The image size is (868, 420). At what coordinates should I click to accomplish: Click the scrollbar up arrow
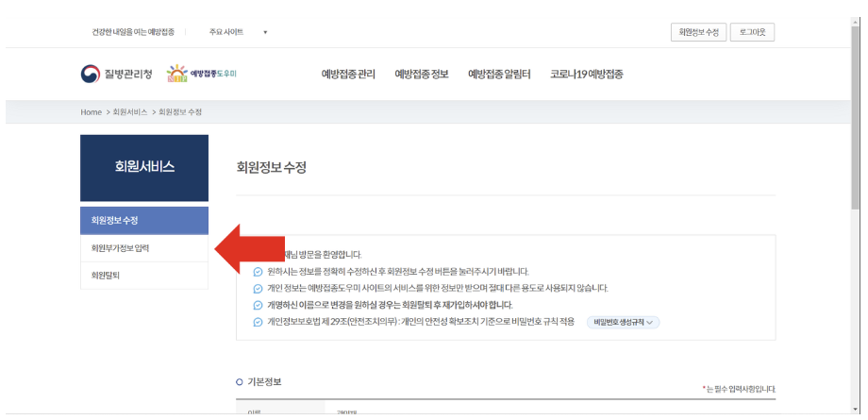coord(856,21)
